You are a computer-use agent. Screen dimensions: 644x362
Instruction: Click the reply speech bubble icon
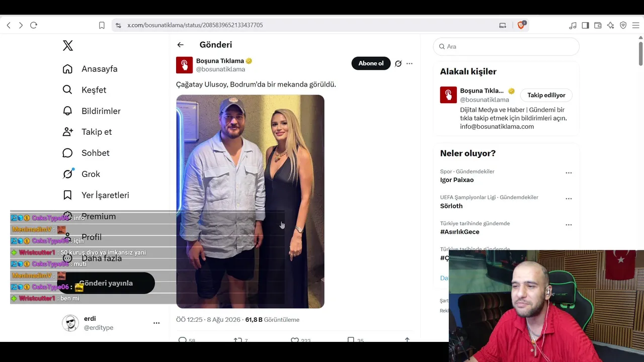183,340
